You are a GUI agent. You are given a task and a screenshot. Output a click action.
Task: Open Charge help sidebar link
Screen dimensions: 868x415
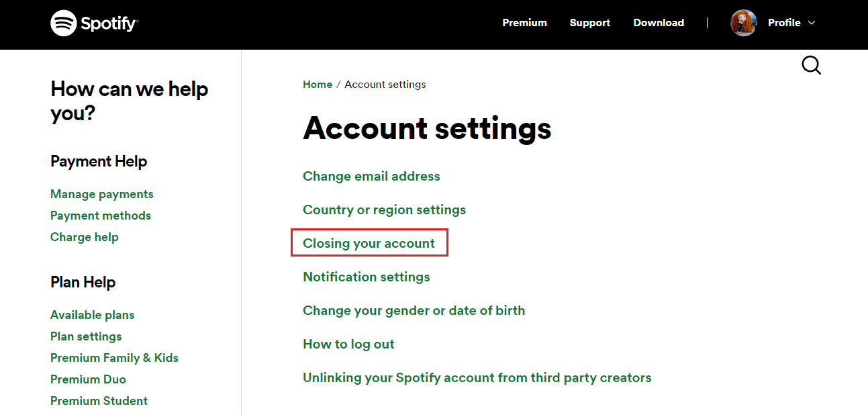[x=84, y=237]
